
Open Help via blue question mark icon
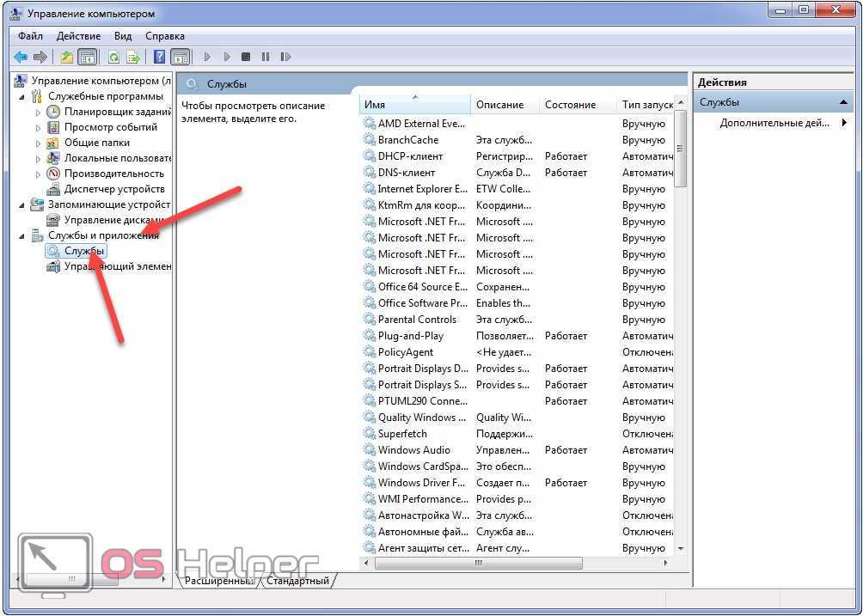pyautogui.click(x=159, y=58)
